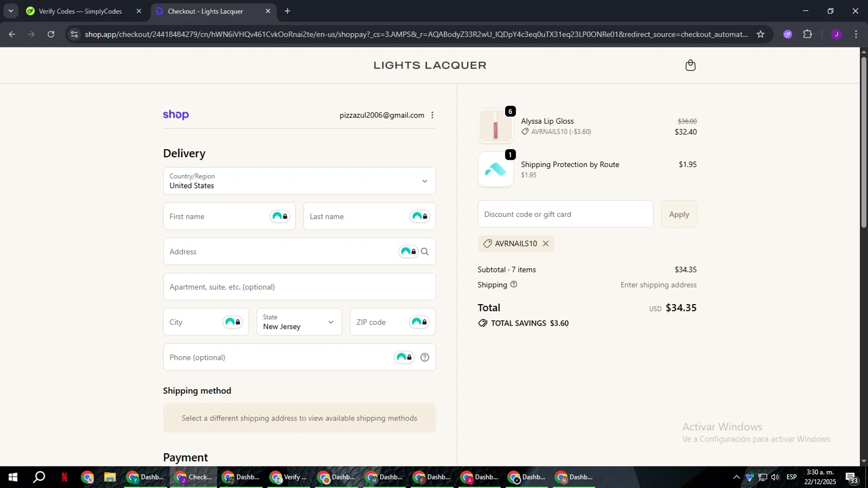Click autofill icon in Last name field
Viewport: 868px width, 488px height.
pyautogui.click(x=420, y=216)
